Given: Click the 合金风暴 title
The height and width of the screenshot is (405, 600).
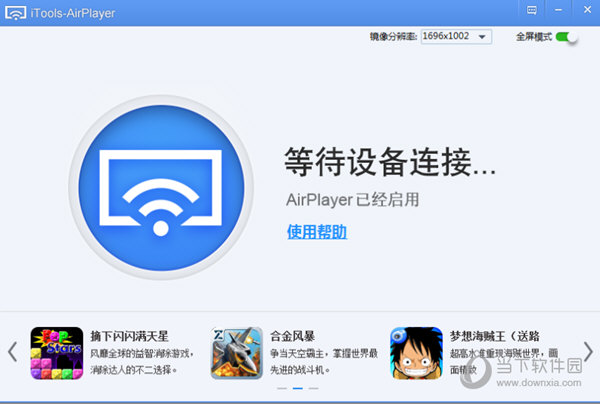Looking at the screenshot, I should (x=292, y=336).
